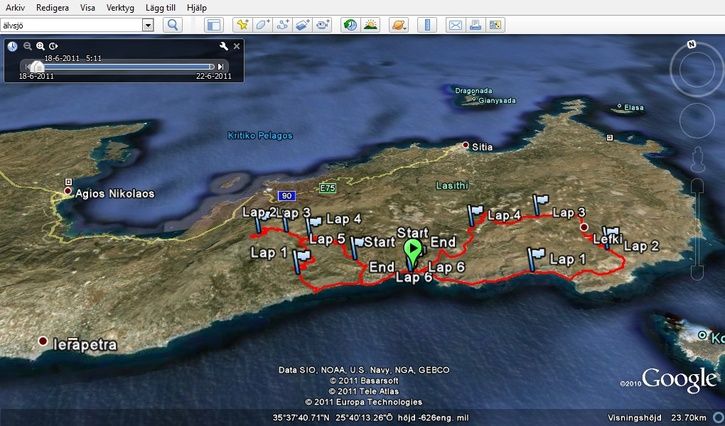Select the add path tool
The image size is (725, 426).
tap(283, 24)
